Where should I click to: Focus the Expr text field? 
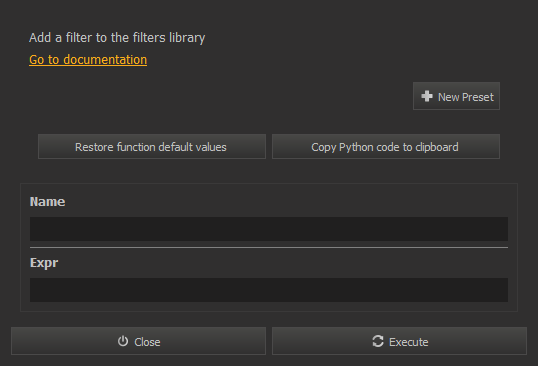click(x=269, y=290)
